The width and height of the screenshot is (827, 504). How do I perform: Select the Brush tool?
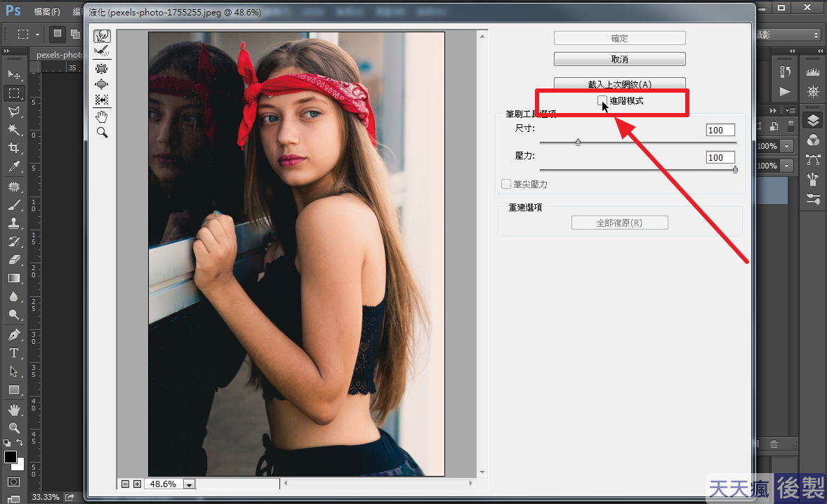(14, 205)
